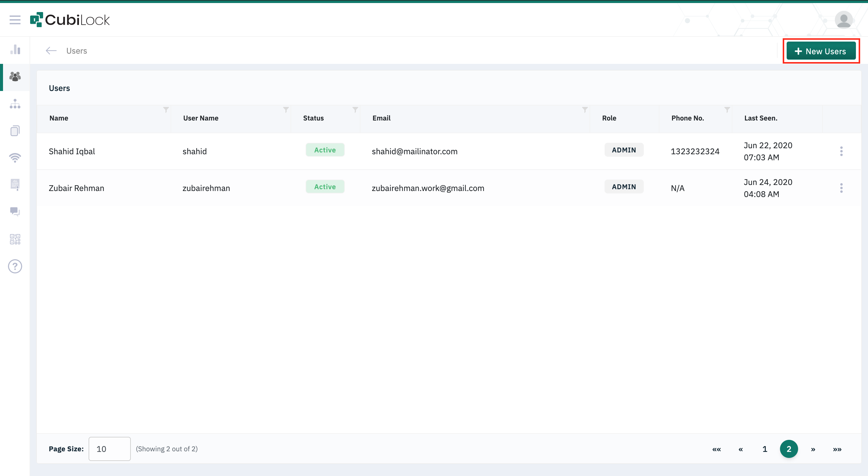This screenshot has width=868, height=476.
Task: Open row options for Shahid Iqbal
Action: [841, 151]
